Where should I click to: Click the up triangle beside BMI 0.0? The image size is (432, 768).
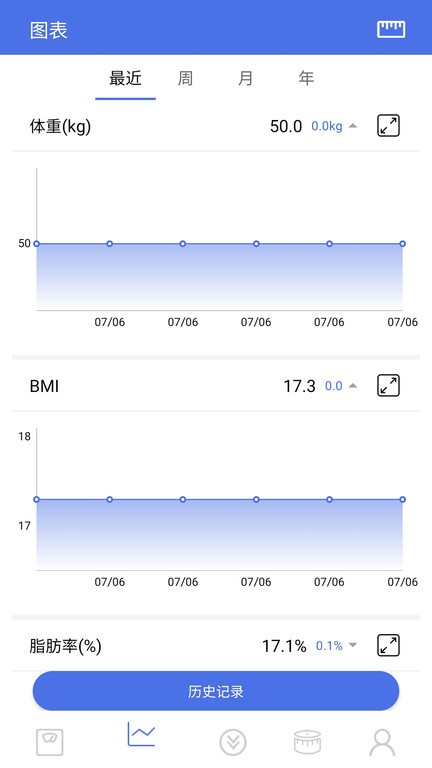(353, 386)
